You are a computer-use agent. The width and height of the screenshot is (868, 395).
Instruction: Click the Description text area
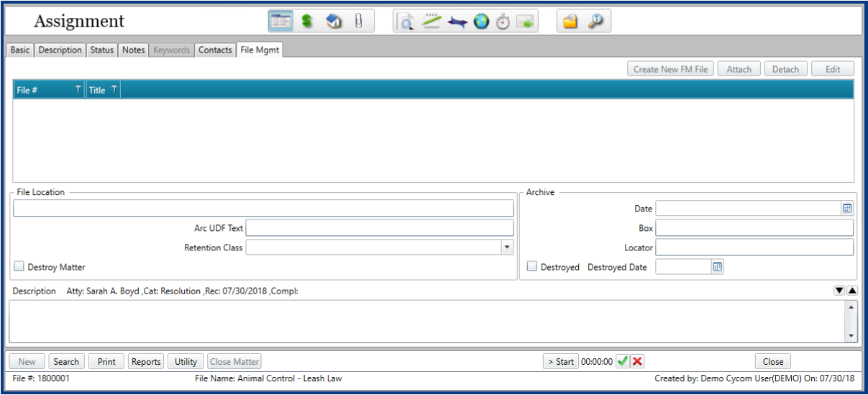click(428, 322)
